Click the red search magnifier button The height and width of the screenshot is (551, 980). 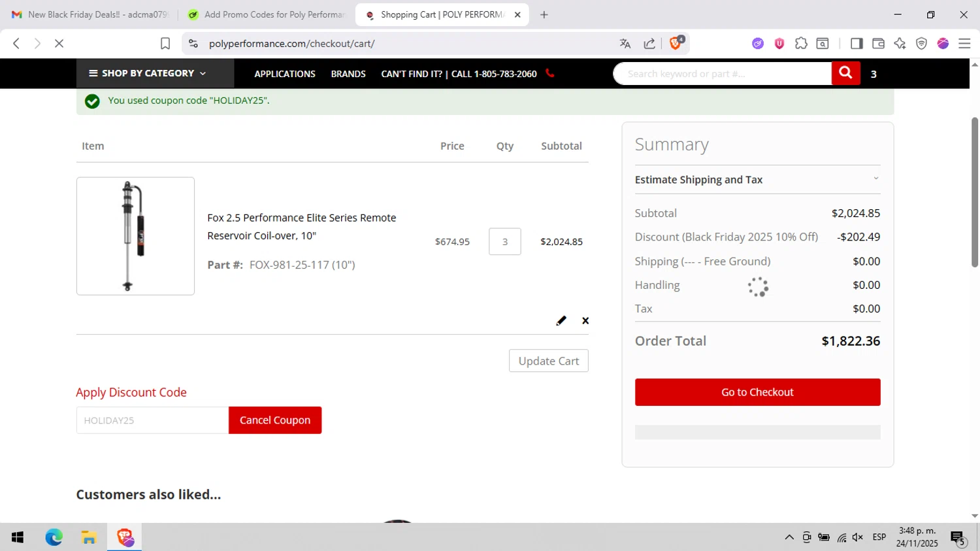click(x=845, y=73)
